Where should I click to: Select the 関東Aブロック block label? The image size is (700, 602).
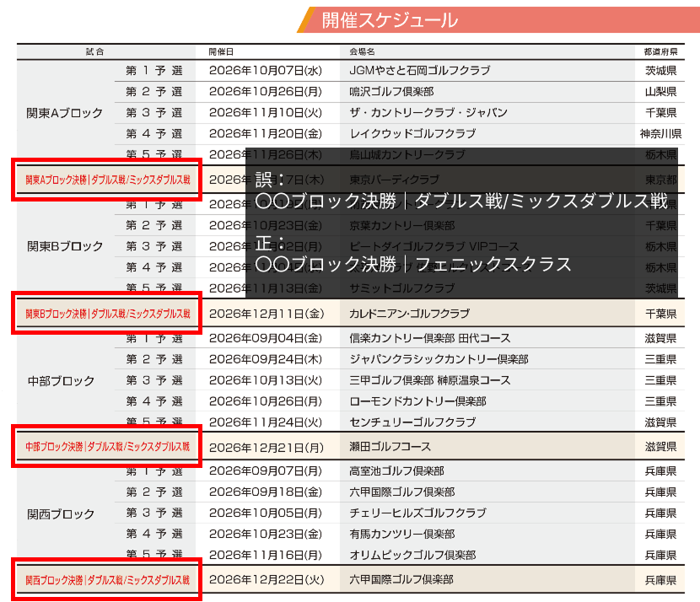[64, 113]
